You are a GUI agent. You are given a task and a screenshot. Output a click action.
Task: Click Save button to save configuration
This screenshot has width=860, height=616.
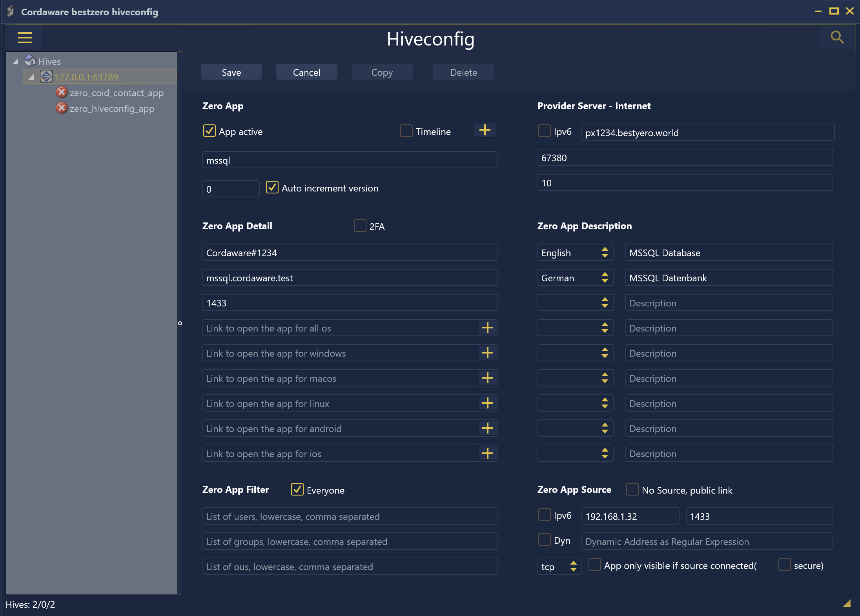click(231, 72)
